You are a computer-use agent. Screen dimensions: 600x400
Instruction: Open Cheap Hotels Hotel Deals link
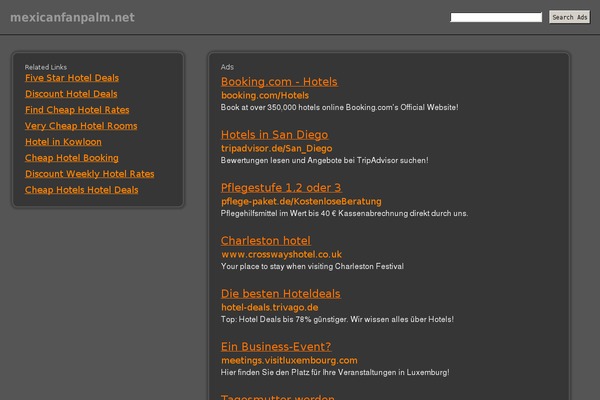82,190
